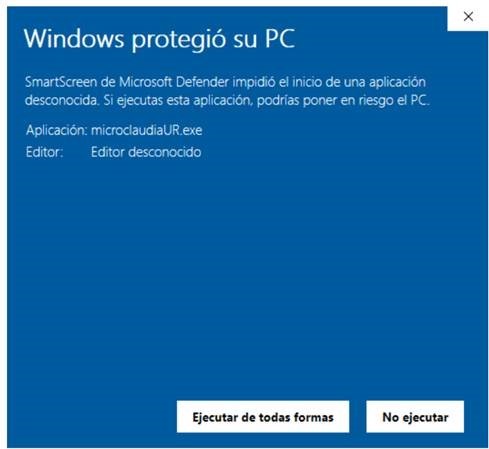Click the SmartScreen word in the warning message

point(61,82)
